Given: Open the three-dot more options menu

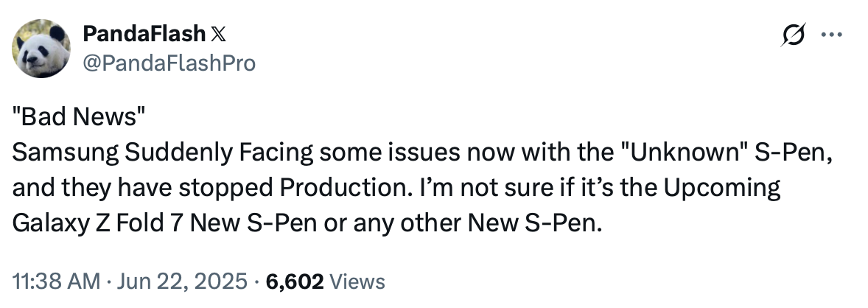Looking at the screenshot, I should [x=832, y=35].
